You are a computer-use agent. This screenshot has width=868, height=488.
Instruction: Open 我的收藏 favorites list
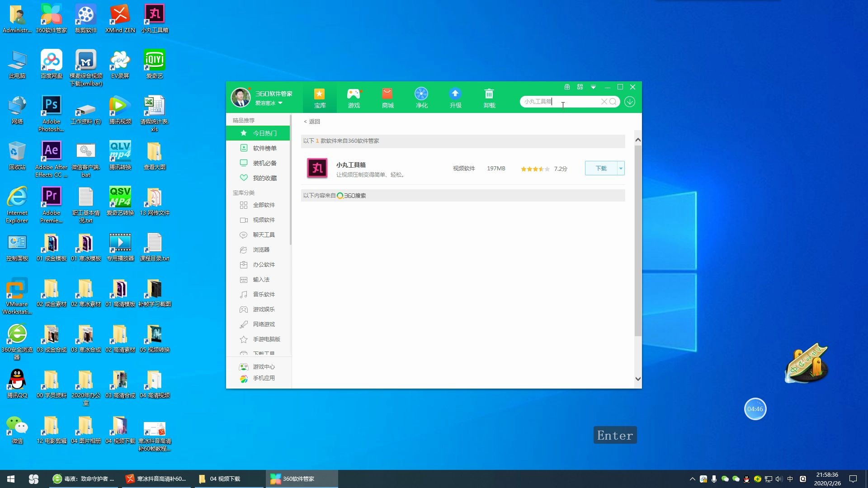pos(264,178)
